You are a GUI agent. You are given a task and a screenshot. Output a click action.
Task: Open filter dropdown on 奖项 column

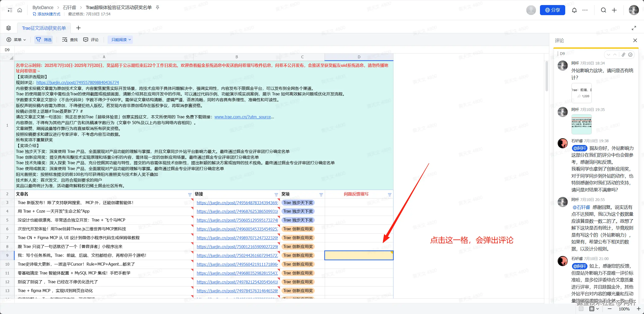point(321,194)
